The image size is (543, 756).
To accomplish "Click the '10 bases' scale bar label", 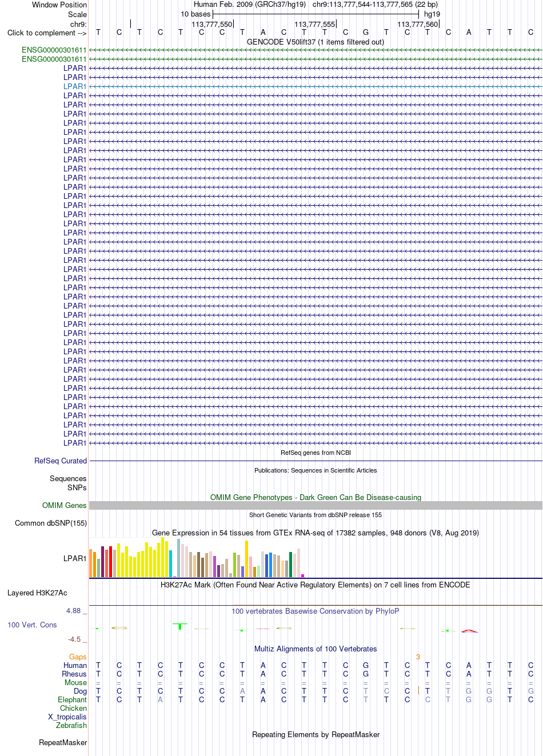I will tap(195, 14).
